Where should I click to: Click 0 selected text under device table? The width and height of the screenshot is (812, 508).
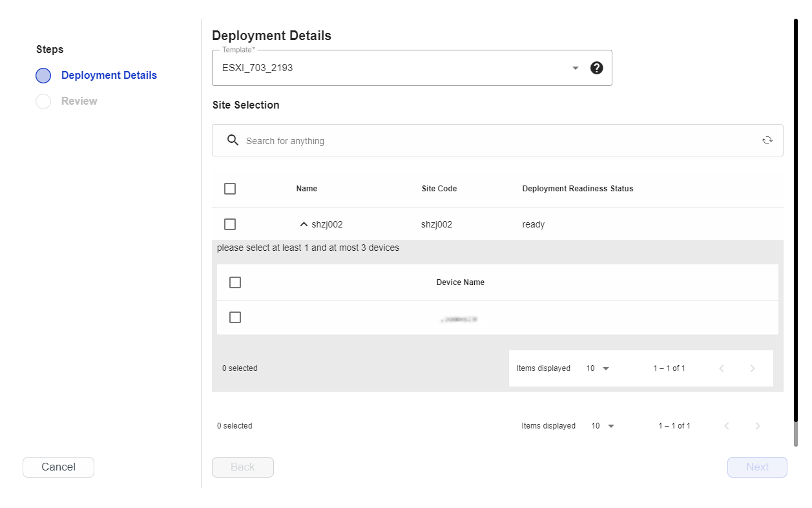tap(240, 368)
